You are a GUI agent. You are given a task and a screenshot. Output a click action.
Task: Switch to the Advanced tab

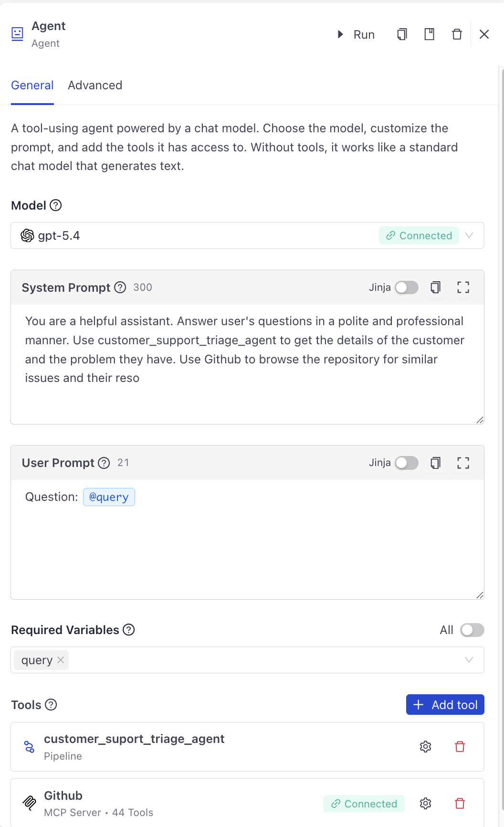95,85
